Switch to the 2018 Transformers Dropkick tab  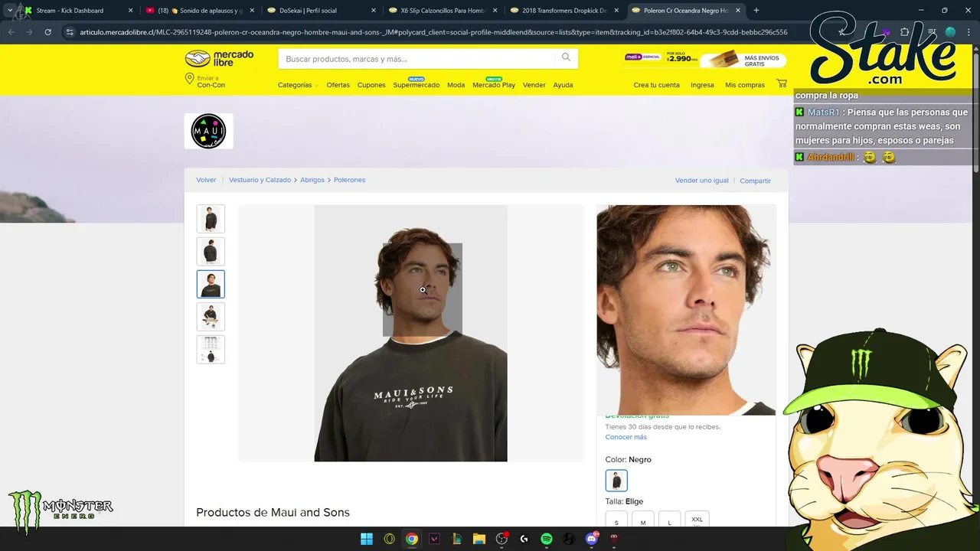[x=565, y=11]
